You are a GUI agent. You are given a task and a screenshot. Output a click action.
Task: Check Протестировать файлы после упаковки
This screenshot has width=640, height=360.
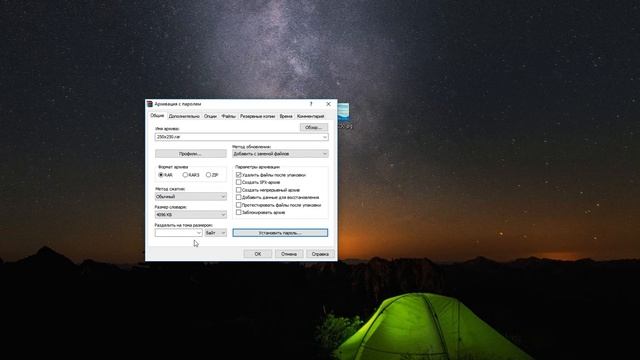coord(239,205)
